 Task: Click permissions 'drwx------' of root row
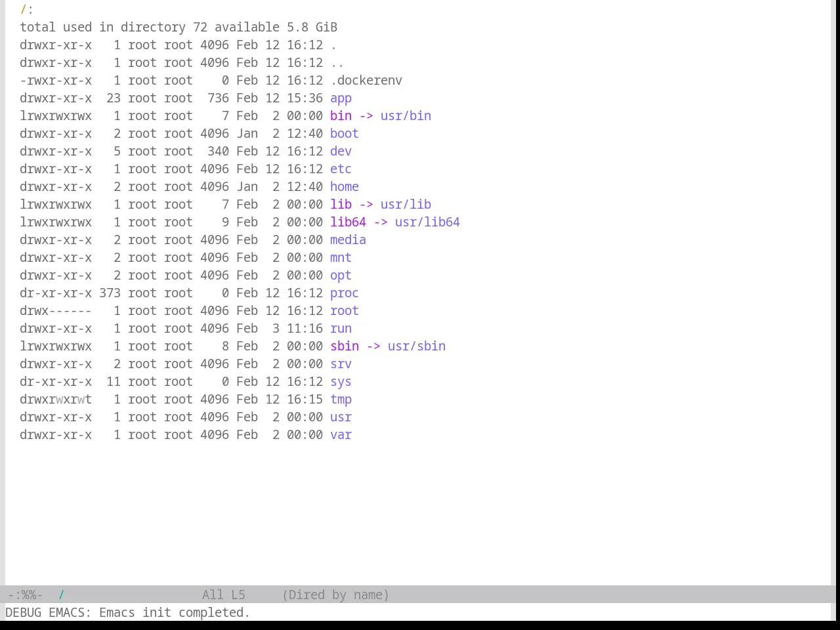(x=56, y=311)
